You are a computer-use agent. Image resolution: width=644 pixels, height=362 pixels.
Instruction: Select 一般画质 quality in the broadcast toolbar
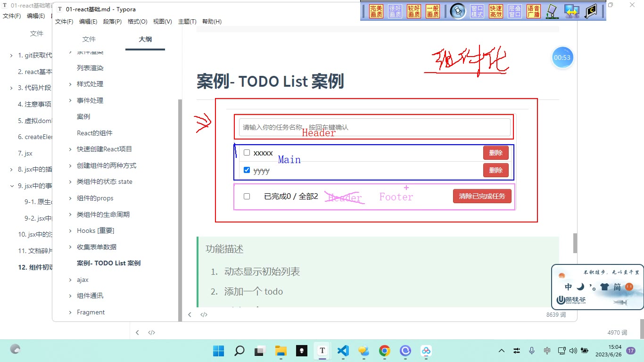point(433,11)
